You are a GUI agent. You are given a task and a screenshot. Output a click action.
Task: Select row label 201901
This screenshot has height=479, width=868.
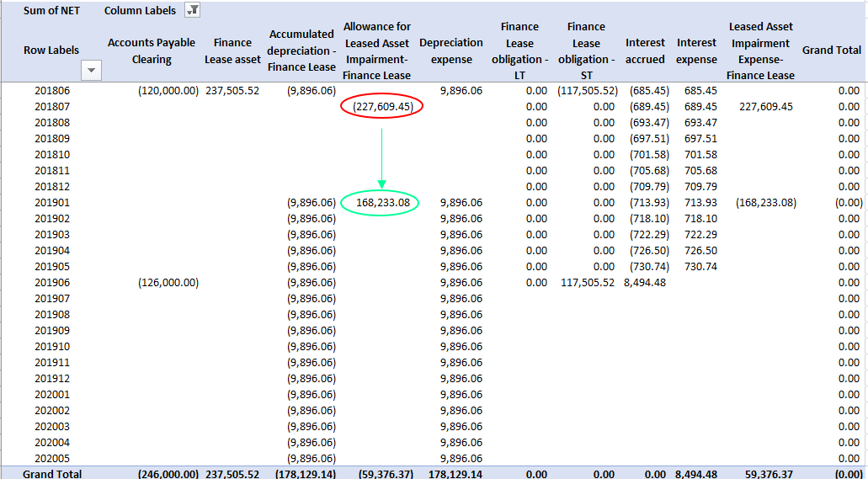(52, 203)
